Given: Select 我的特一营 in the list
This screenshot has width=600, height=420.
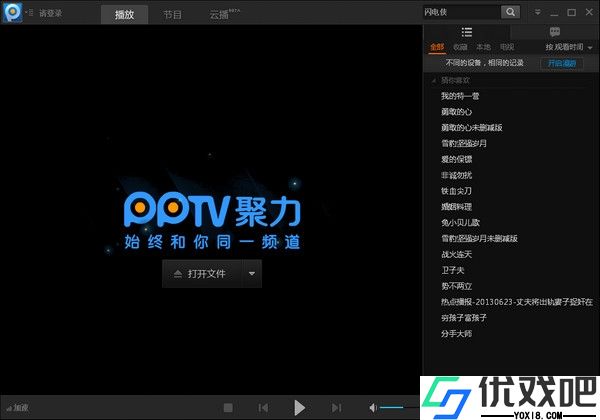Looking at the screenshot, I should click(x=460, y=96).
